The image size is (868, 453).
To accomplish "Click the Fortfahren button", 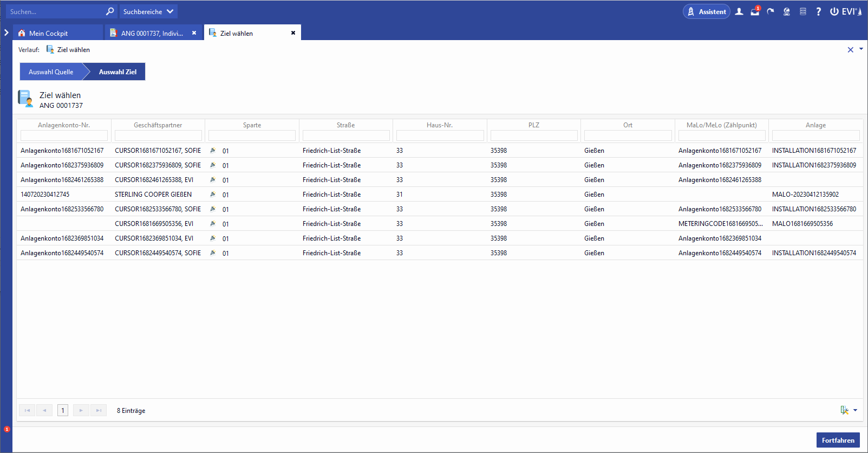I will click(x=838, y=440).
